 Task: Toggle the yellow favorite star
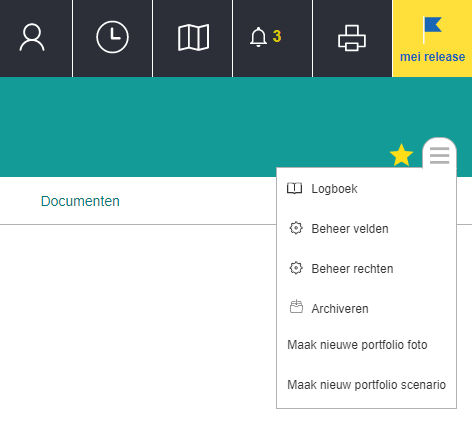(401, 155)
